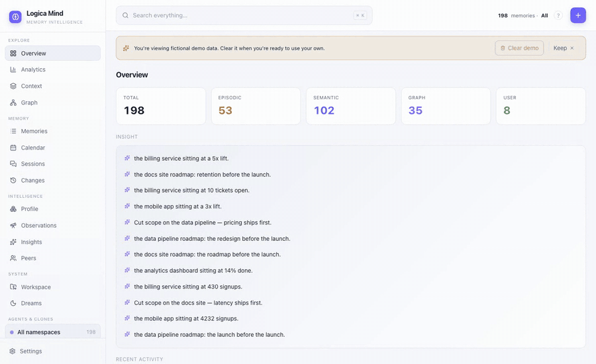Click the Keep button label
This screenshot has height=364, width=596.
coord(560,48)
